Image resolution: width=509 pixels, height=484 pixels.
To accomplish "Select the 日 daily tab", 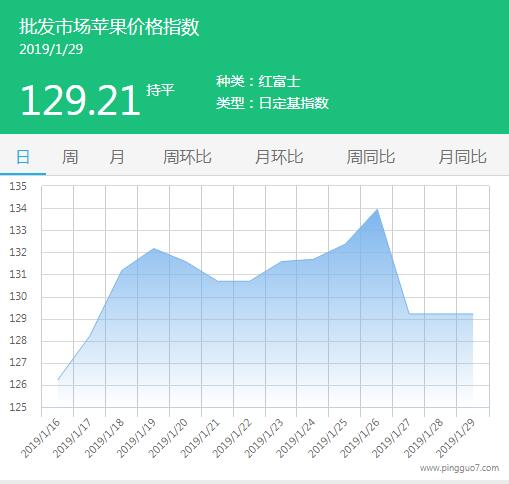I will click(23, 157).
